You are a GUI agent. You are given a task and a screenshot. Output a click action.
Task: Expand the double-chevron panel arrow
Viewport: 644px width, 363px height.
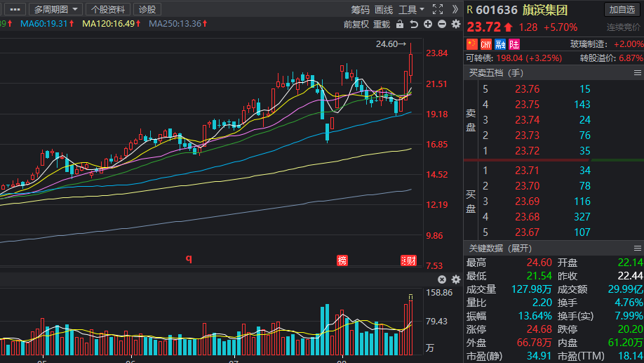[455, 9]
